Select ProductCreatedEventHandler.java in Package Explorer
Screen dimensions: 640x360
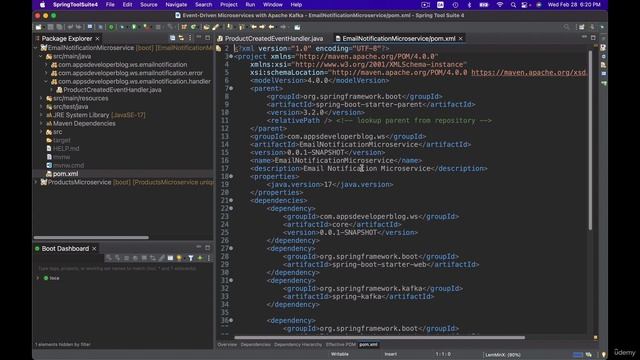tap(112, 90)
